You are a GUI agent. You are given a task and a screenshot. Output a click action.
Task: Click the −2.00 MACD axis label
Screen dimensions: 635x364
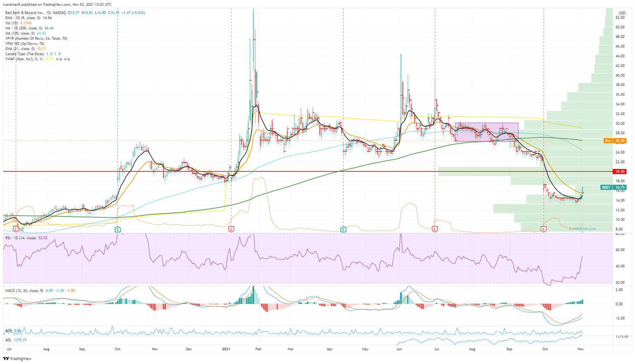(x=619, y=318)
